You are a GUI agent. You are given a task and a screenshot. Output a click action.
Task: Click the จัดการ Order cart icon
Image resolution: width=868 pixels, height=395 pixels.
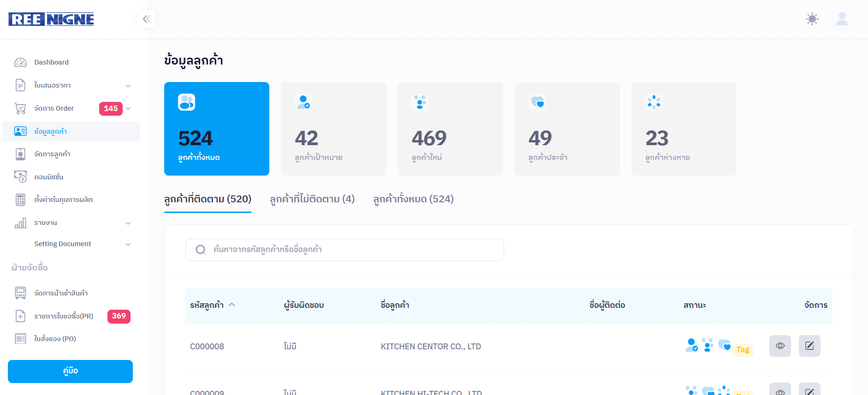click(20, 108)
